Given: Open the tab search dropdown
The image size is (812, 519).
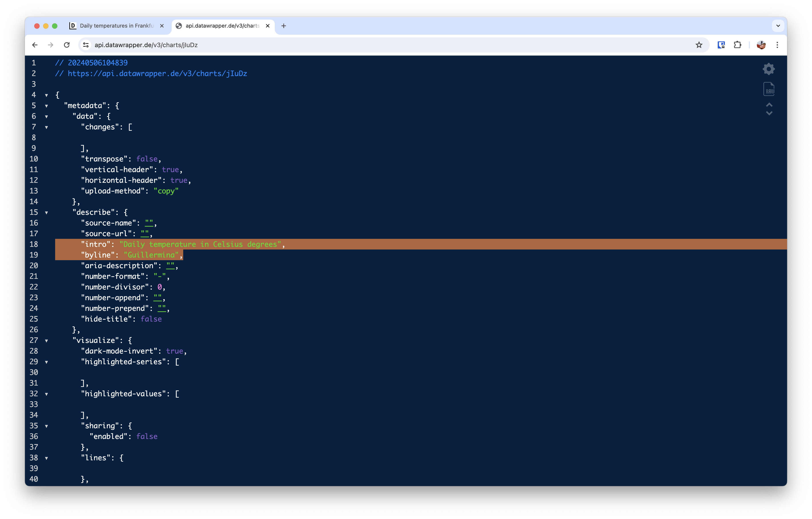Looking at the screenshot, I should click(x=778, y=26).
